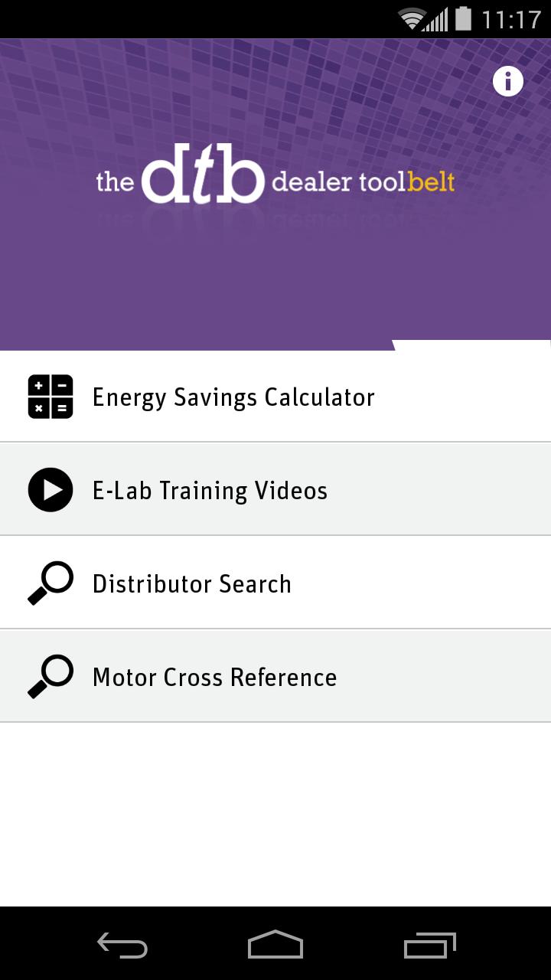
Task: Click the magnifier icon beside Distributor Search
Action: (51, 583)
